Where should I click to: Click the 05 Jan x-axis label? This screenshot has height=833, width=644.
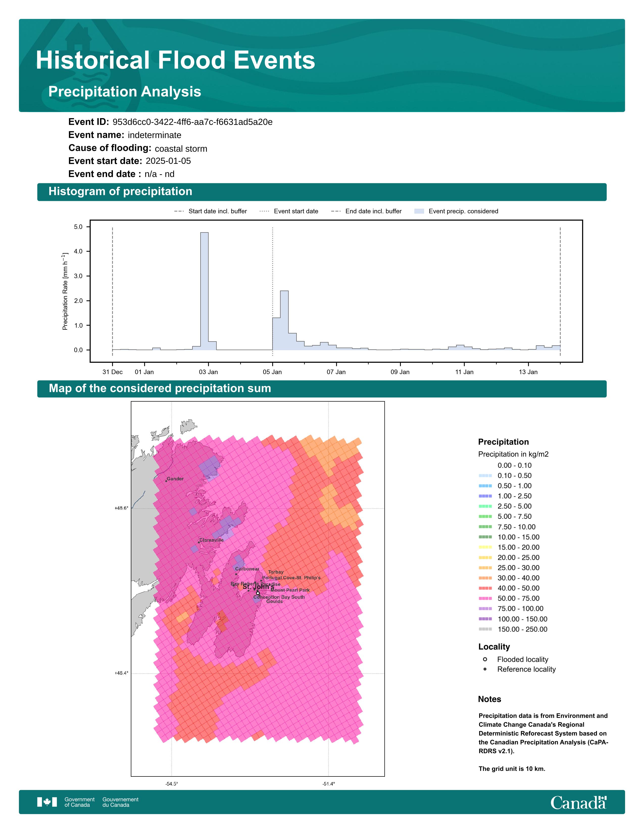pos(272,372)
